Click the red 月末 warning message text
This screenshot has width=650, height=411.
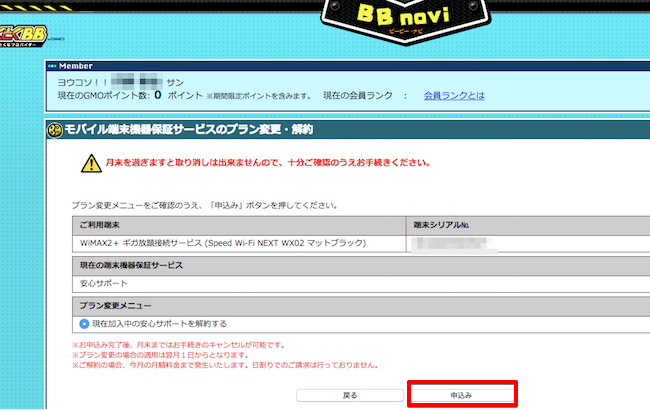point(268,163)
